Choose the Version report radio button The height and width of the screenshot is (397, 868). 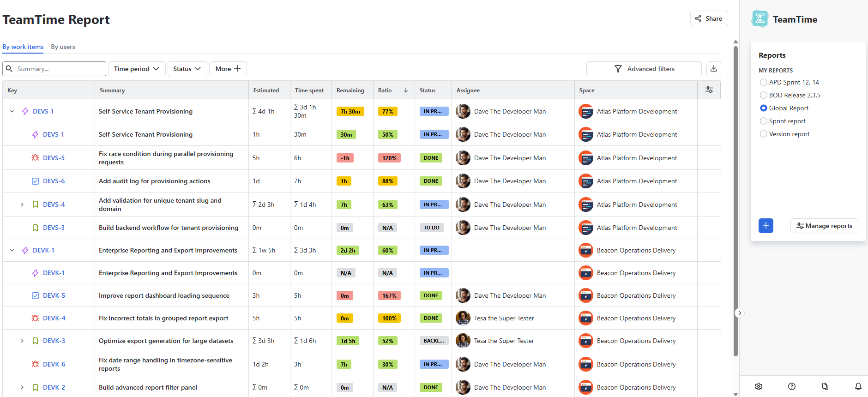tap(764, 134)
